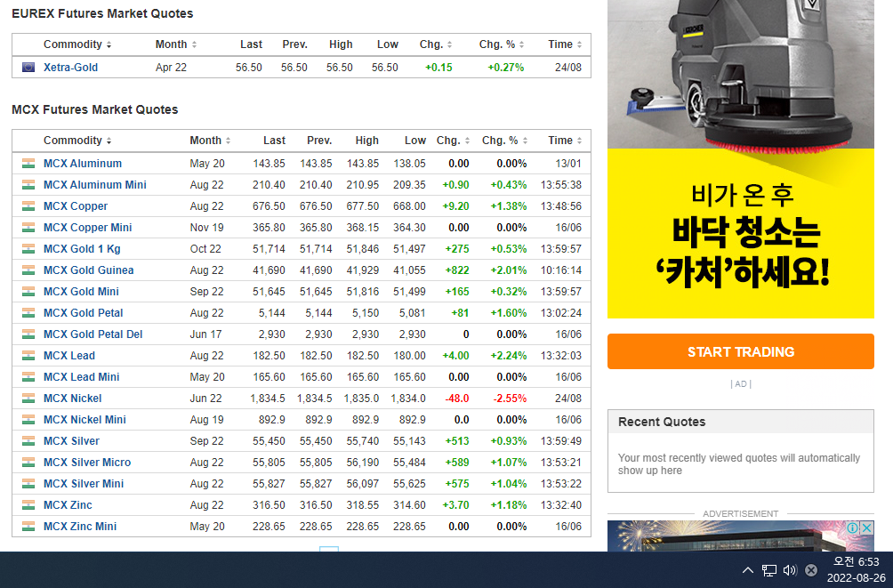
Task: Click the India flag next to MCX Copper
Action: click(x=28, y=206)
